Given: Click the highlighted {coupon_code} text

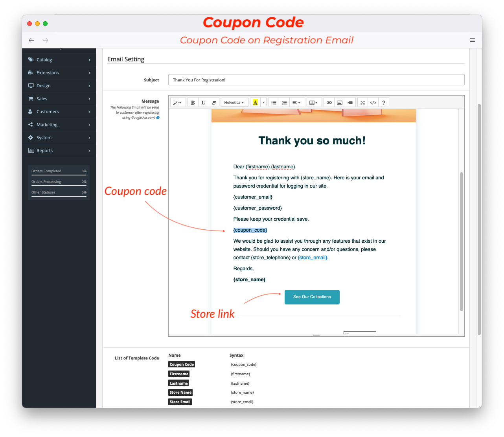Looking at the screenshot, I should pos(250,230).
